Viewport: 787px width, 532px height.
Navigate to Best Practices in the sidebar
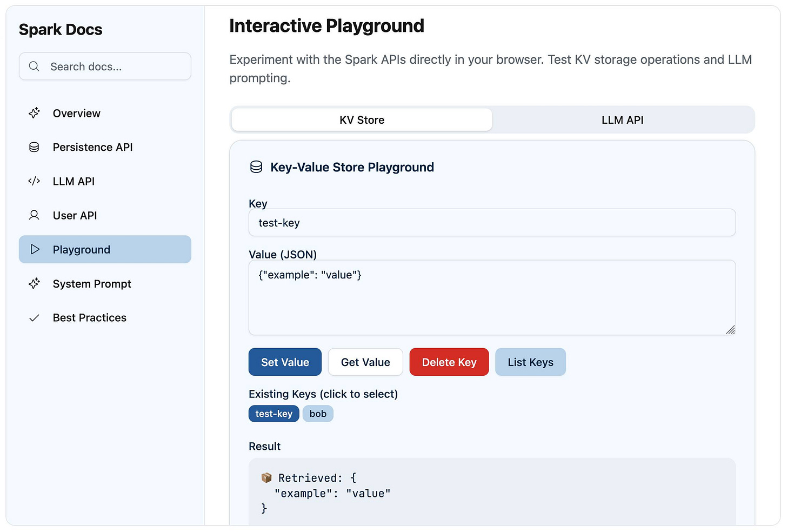[x=89, y=317]
